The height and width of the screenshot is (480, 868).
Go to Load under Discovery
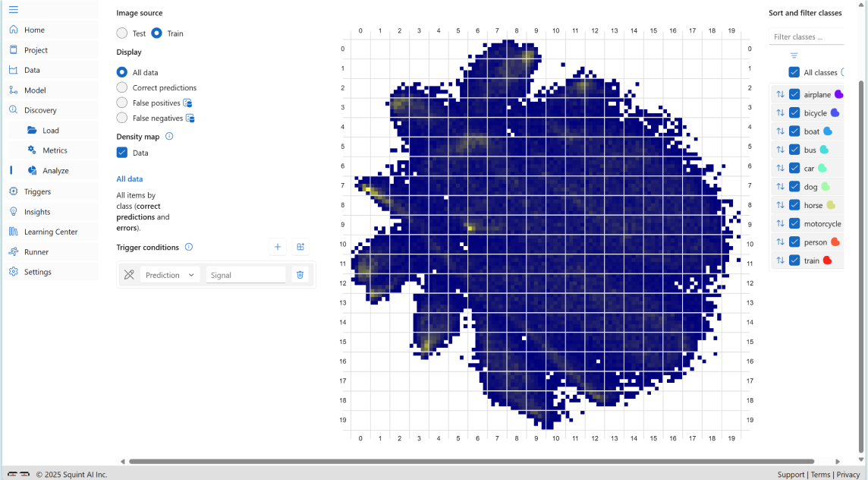coord(50,131)
